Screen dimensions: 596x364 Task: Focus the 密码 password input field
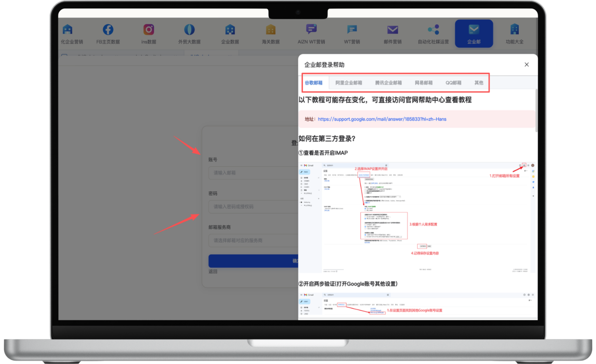point(253,207)
